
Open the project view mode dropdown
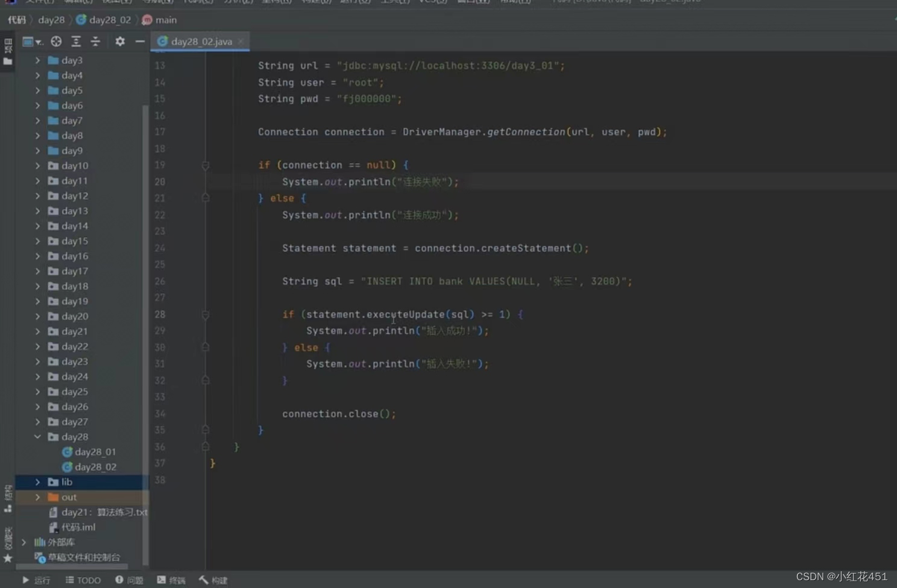[x=32, y=42]
